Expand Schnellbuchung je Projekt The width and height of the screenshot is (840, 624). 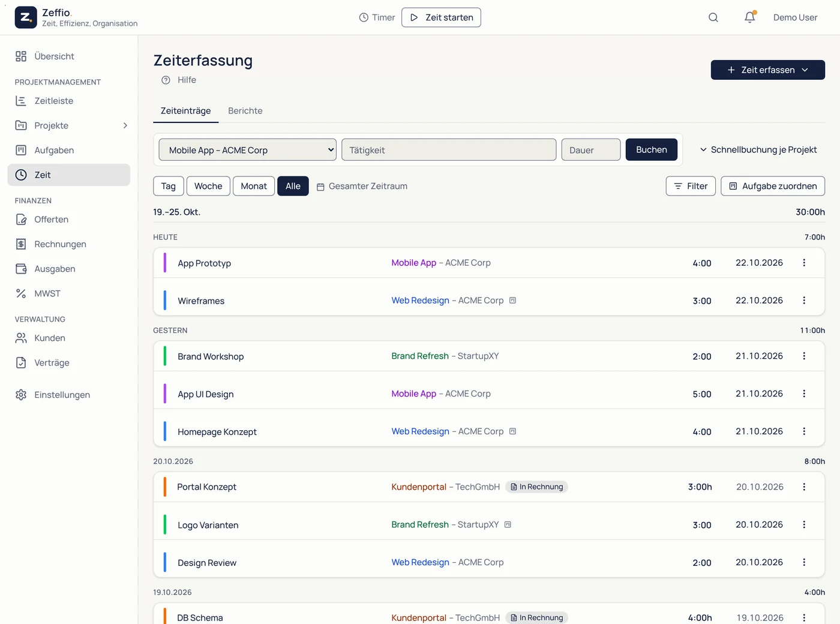click(758, 149)
